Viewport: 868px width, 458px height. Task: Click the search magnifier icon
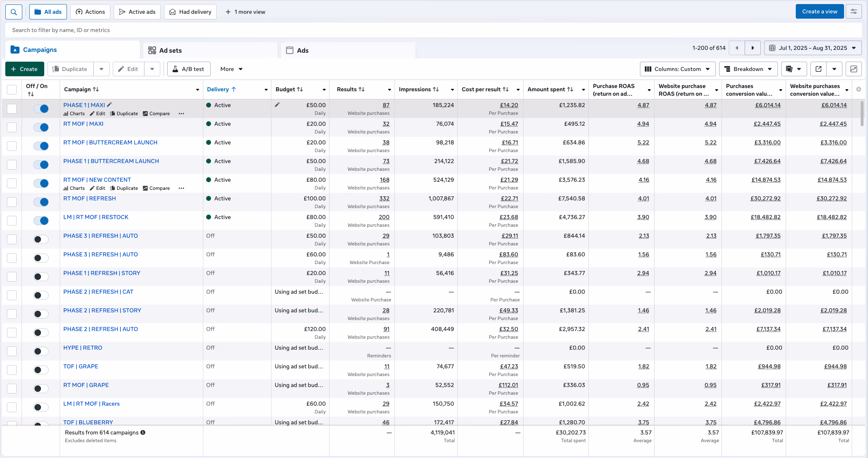coord(14,12)
